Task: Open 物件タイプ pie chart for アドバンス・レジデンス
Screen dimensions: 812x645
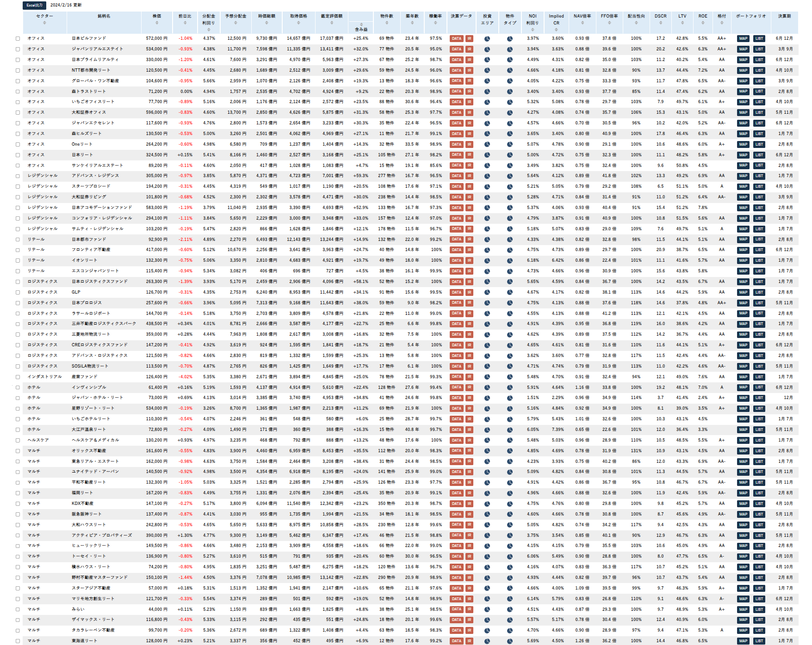Action: point(510,176)
